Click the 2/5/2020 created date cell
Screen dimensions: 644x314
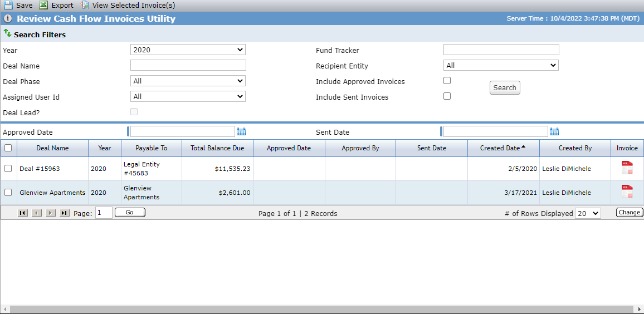click(x=504, y=169)
